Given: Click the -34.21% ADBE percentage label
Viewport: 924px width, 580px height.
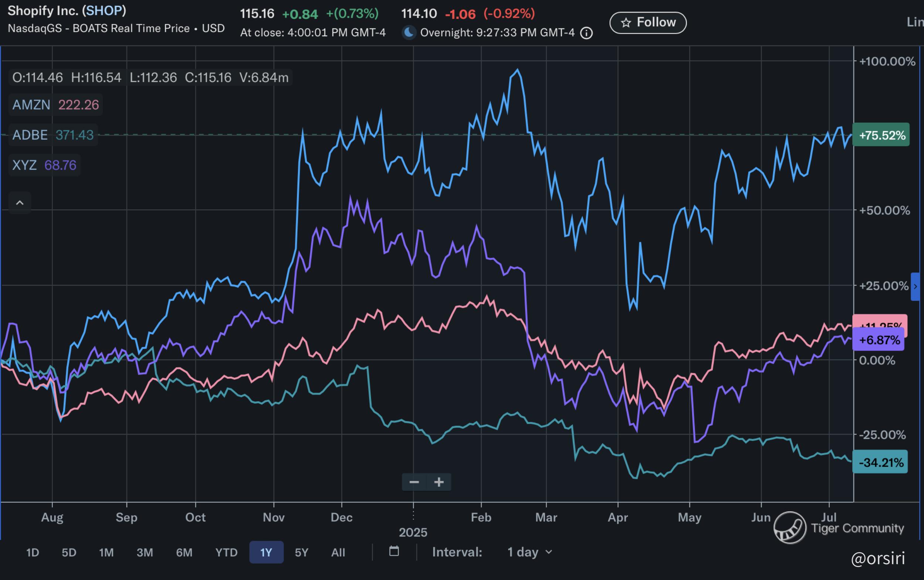Looking at the screenshot, I should 880,462.
